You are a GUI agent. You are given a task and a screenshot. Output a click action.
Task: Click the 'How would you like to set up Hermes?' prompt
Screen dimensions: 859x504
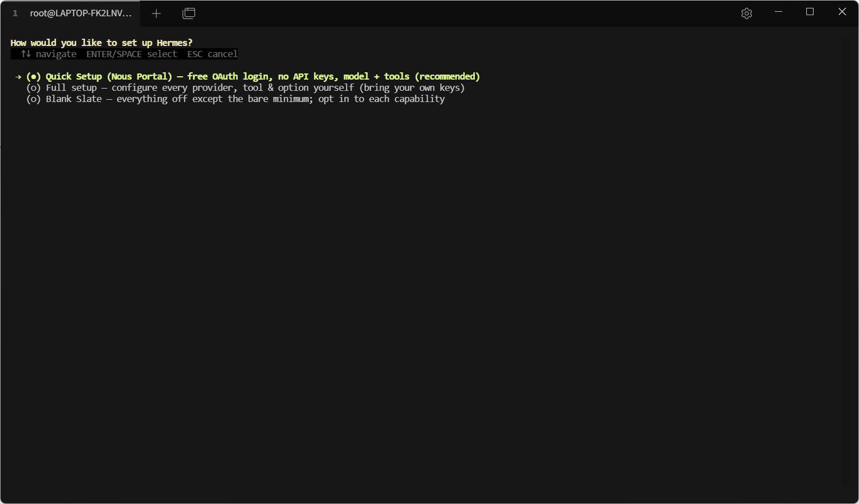(101, 43)
